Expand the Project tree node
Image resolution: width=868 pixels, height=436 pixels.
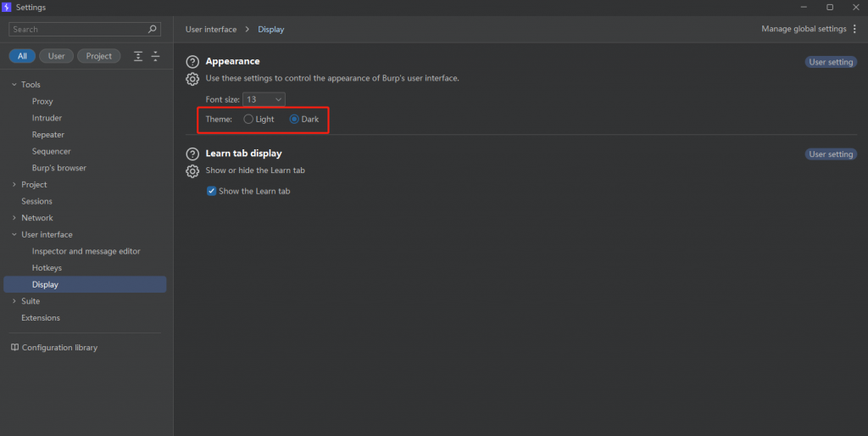14,185
